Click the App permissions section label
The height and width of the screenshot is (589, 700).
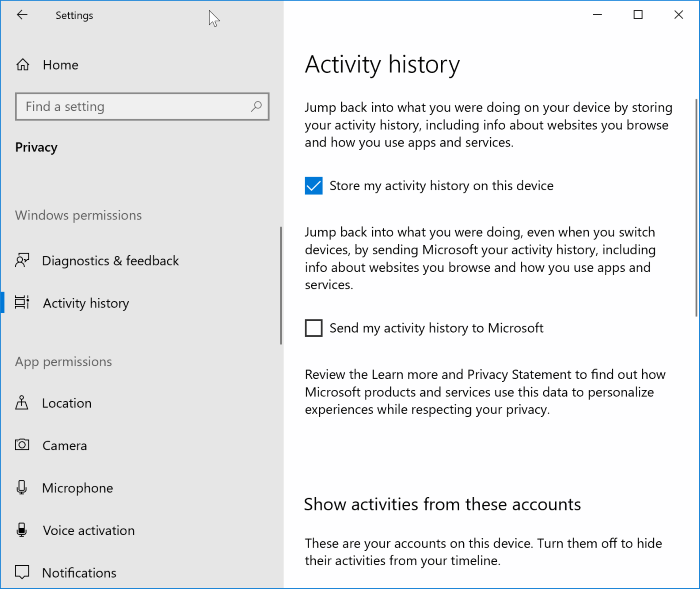[63, 362]
